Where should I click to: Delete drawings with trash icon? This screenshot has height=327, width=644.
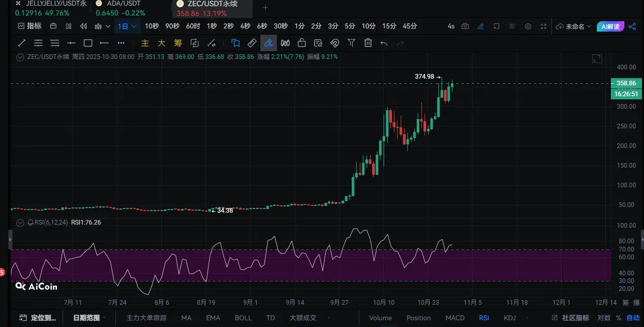pos(368,43)
